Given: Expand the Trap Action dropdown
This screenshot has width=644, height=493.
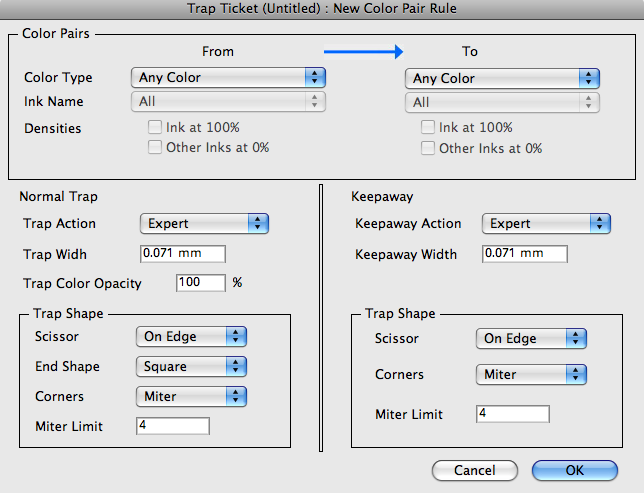Looking at the screenshot, I should point(204,224).
